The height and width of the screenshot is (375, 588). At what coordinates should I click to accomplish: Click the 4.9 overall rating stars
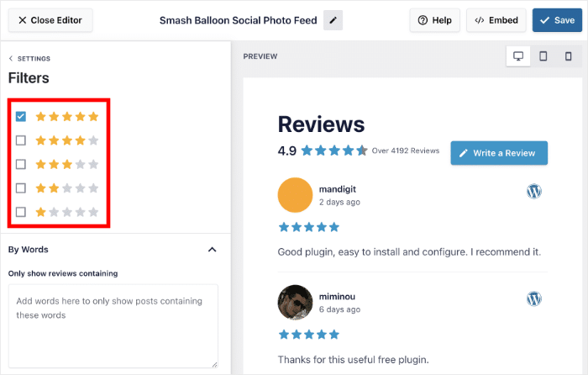(x=334, y=151)
